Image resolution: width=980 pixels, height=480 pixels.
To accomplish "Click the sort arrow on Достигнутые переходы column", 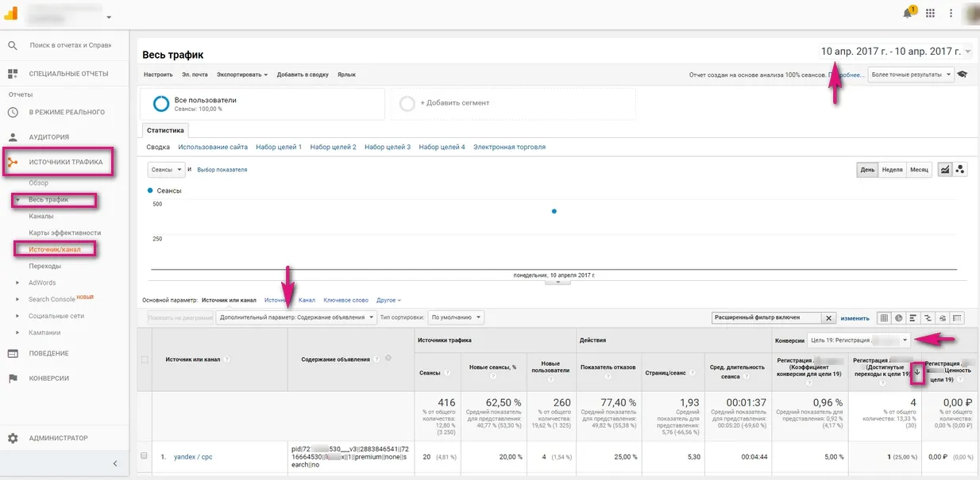I will coord(917,372).
